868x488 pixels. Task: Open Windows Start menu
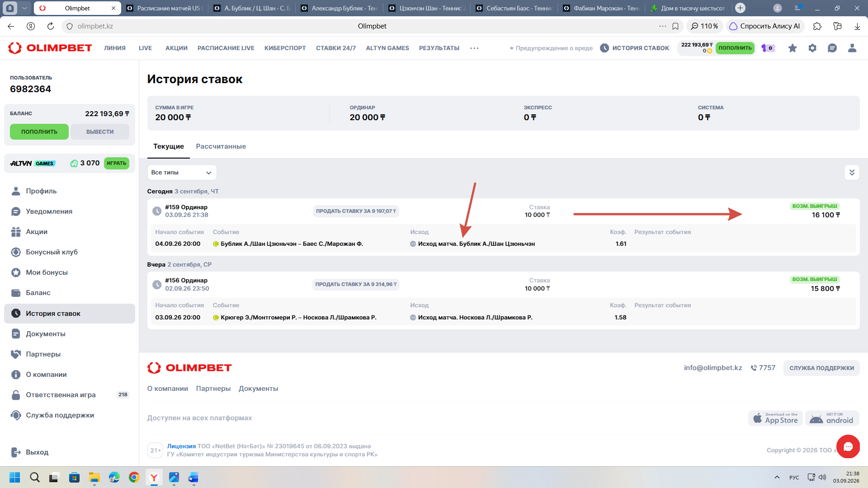pyautogui.click(x=15, y=478)
